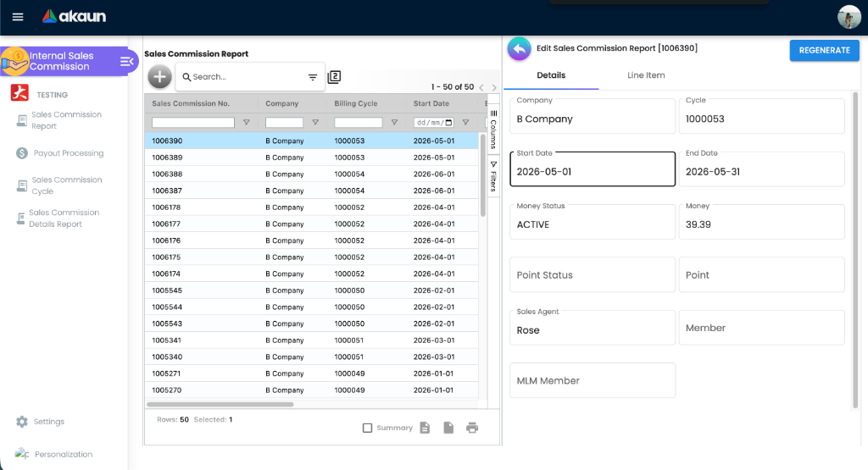Click the Start Date field in details

pyautogui.click(x=593, y=169)
